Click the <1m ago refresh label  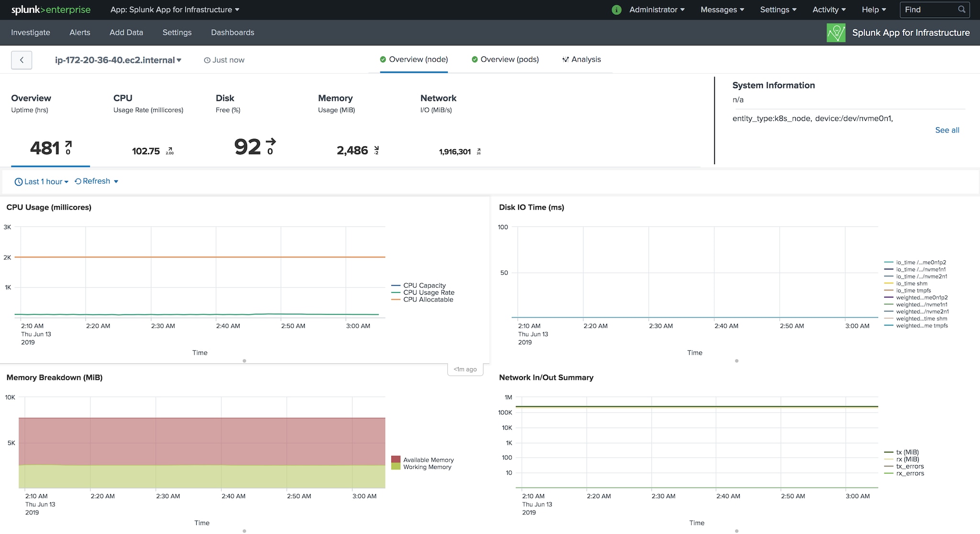click(x=465, y=369)
